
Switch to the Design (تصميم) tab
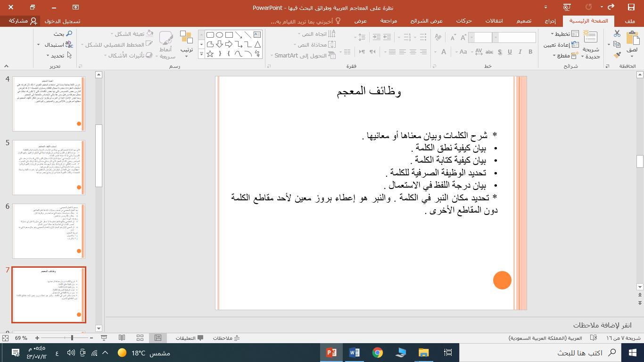click(x=525, y=21)
